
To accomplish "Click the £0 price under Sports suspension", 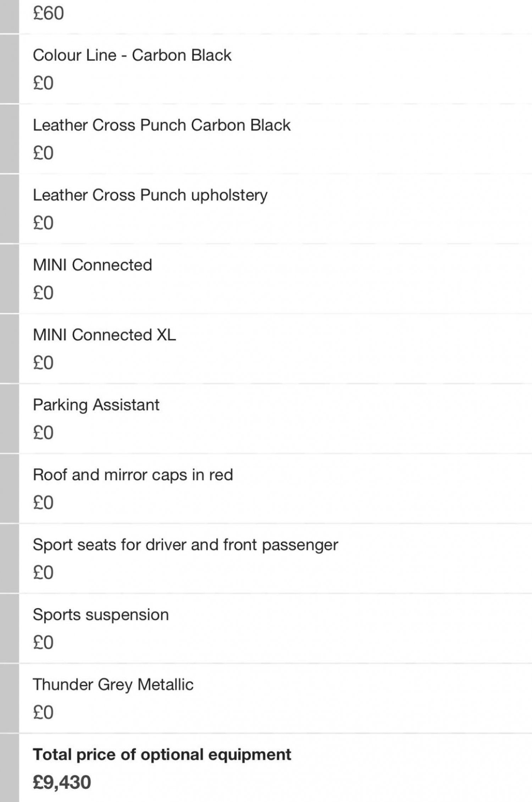I will [x=43, y=642].
